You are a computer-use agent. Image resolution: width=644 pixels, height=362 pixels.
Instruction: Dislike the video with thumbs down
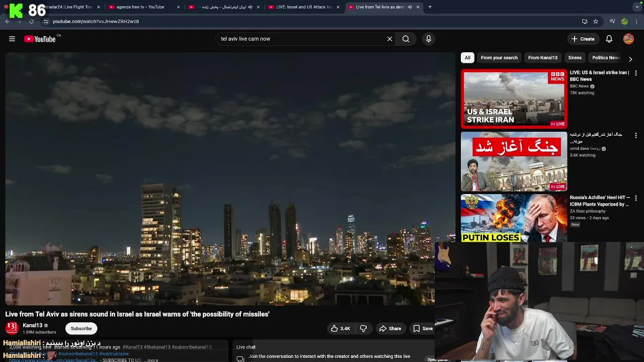pyautogui.click(x=363, y=328)
